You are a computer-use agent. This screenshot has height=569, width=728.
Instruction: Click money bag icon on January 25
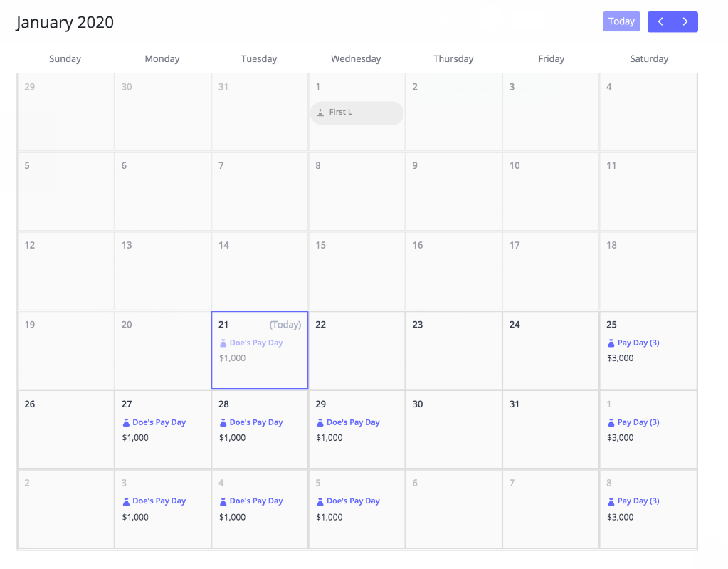click(x=611, y=343)
